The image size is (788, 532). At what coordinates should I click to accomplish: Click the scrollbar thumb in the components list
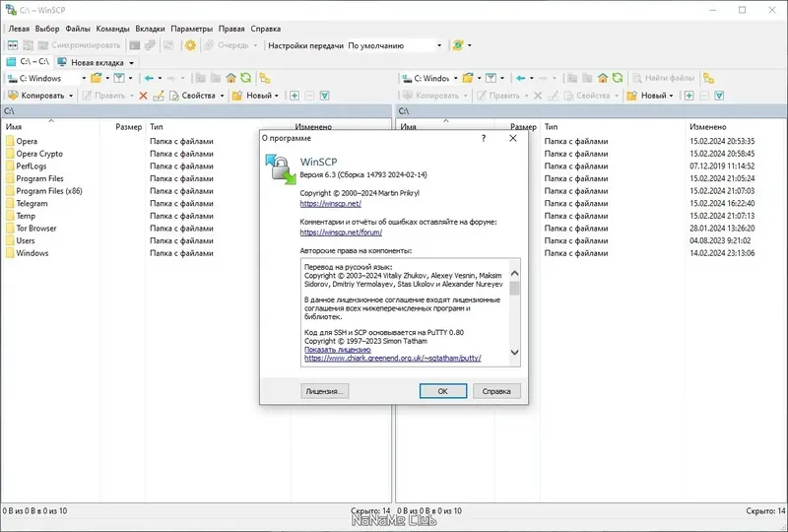(514, 288)
